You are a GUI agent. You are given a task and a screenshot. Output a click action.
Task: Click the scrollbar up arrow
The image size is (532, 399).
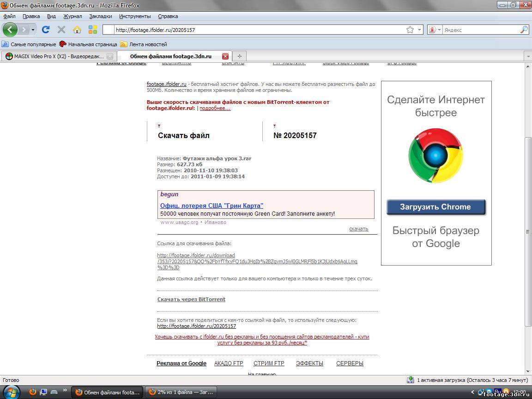(x=528, y=66)
